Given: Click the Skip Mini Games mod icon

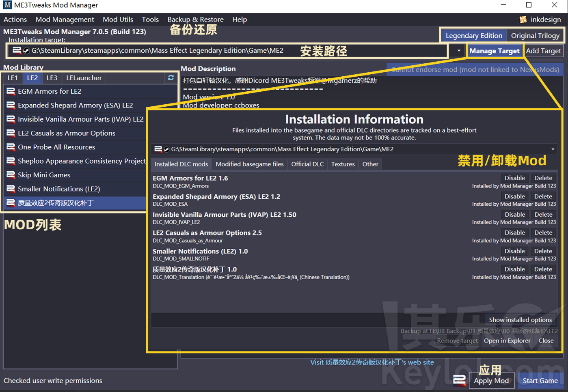Looking at the screenshot, I should tap(11, 175).
